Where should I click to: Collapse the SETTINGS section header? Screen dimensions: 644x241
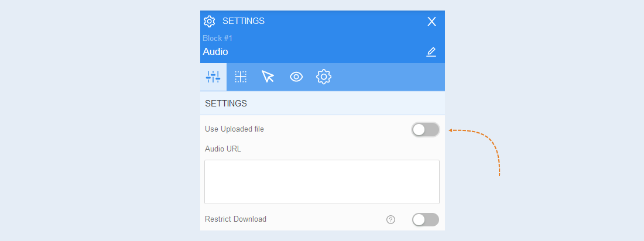tap(323, 104)
